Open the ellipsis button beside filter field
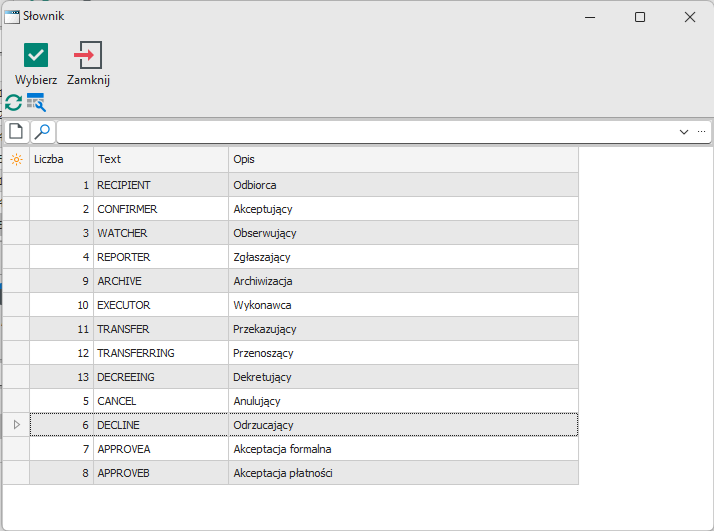Viewport: 714px width, 531px height. [x=702, y=132]
